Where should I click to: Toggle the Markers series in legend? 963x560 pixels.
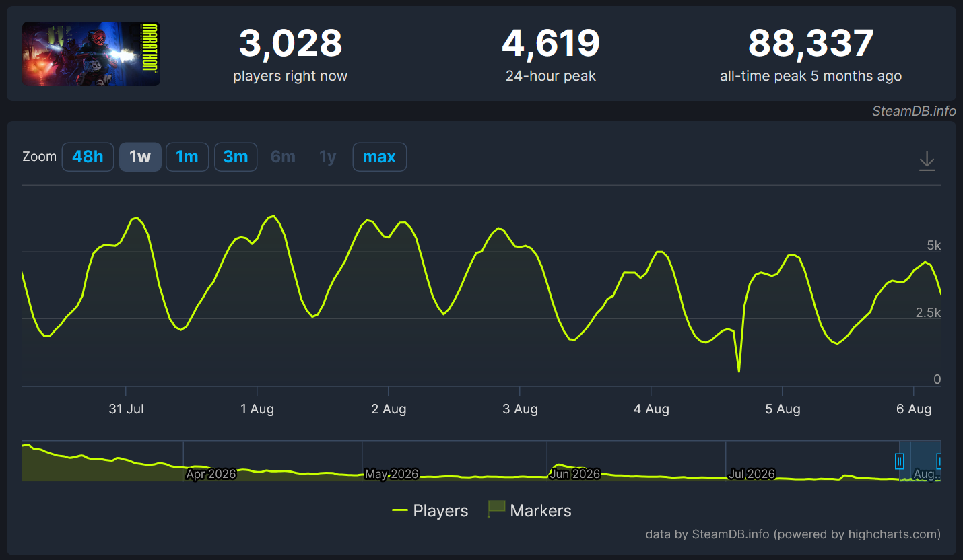point(529,511)
